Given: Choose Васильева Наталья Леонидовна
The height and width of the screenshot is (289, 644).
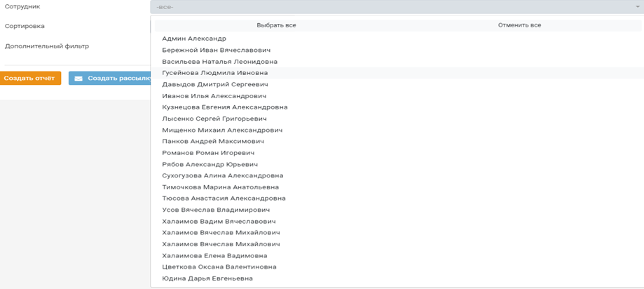Looking at the screenshot, I should click(397, 62).
